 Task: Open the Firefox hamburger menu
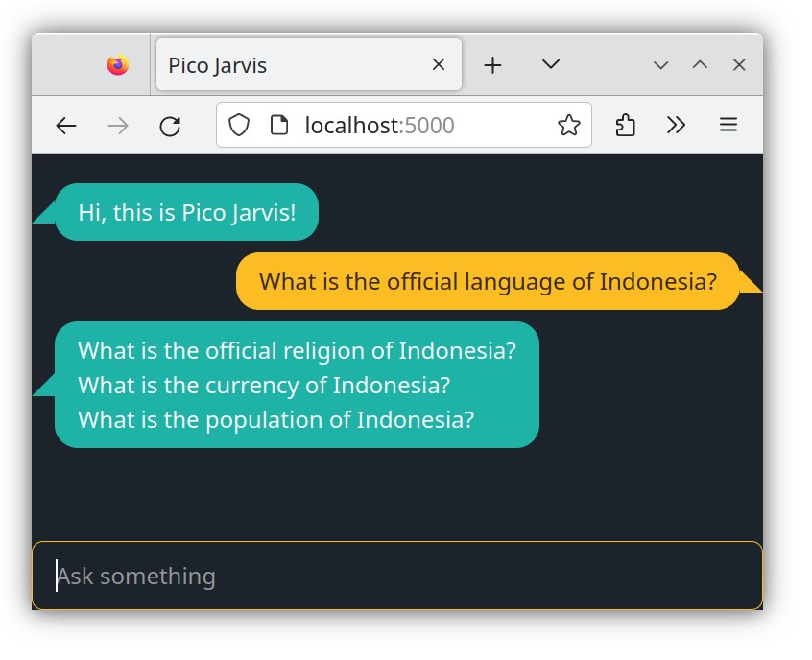pyautogui.click(x=728, y=125)
